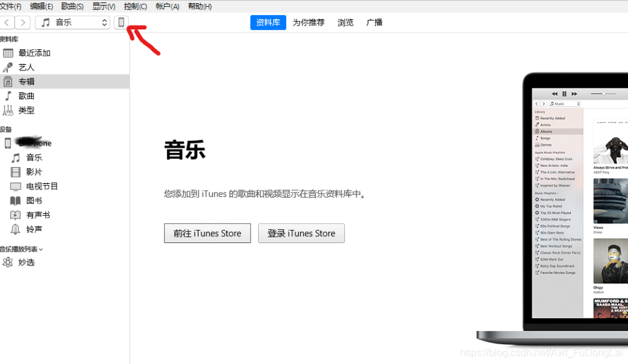The image size is (628, 364).
Task: Open the 文件(F) menu
Action: [x=11, y=6]
